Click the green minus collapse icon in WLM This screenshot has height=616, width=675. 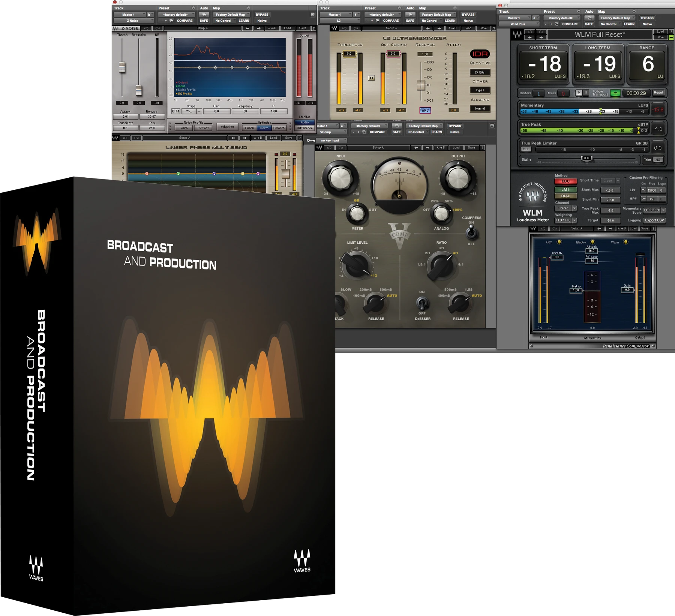point(671,37)
